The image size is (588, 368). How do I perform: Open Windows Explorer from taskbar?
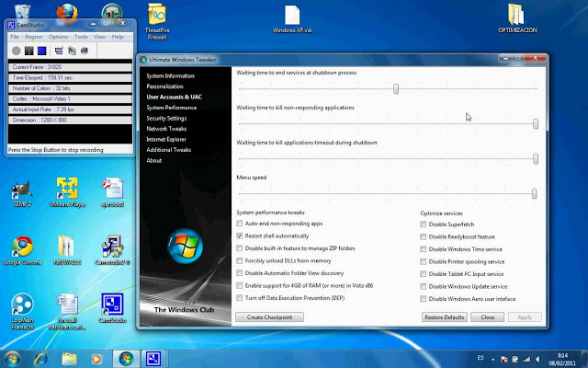click(69, 359)
